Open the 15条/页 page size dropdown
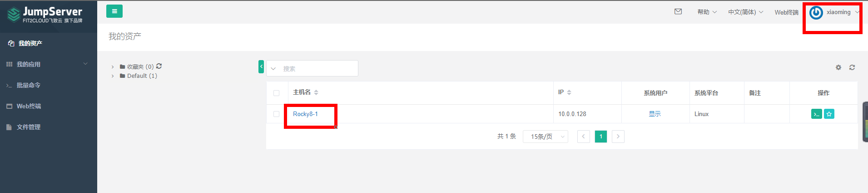Image resolution: width=868 pixels, height=193 pixels. point(546,137)
